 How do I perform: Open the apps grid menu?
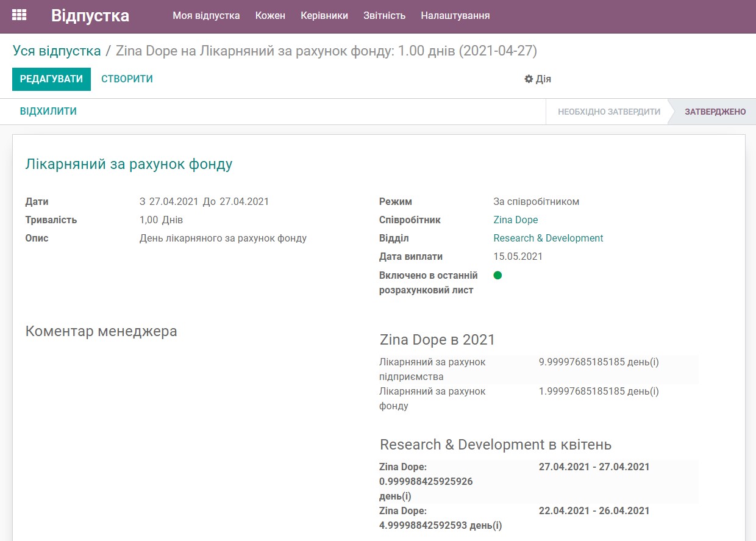click(x=19, y=15)
